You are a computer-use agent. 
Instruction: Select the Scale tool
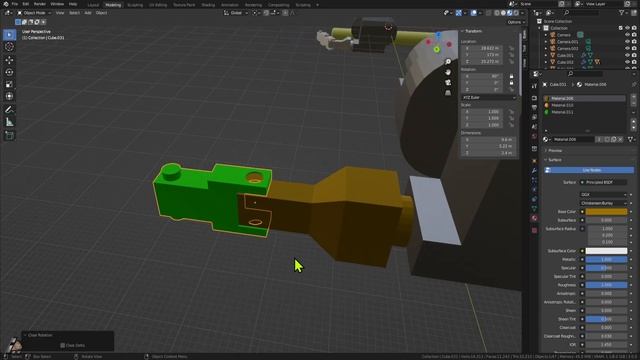pos(9,84)
